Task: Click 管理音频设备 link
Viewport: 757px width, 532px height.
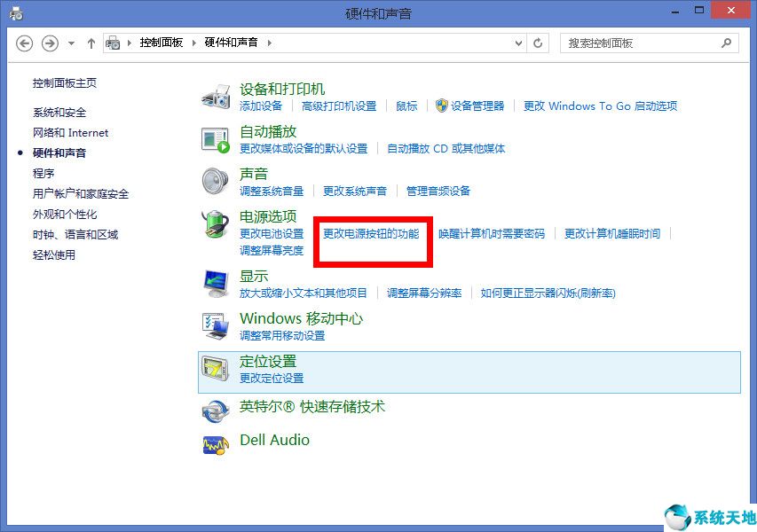Action: coord(438,191)
